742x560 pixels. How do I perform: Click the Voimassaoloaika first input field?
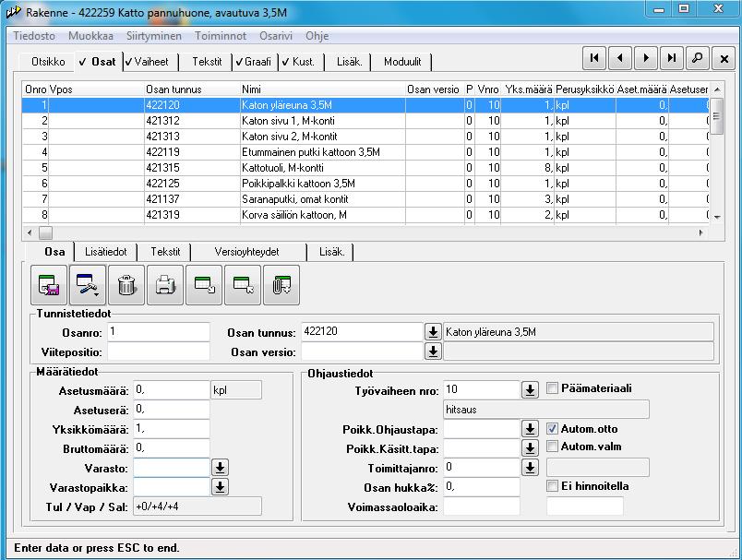[x=482, y=506]
